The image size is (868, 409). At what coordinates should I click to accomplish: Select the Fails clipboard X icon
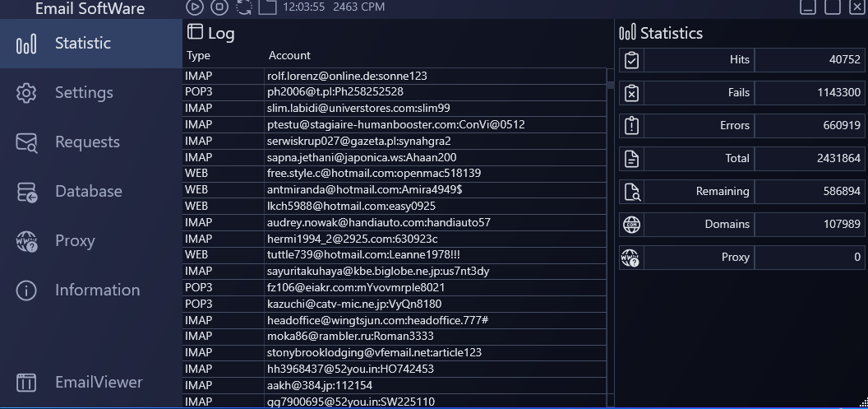point(631,93)
